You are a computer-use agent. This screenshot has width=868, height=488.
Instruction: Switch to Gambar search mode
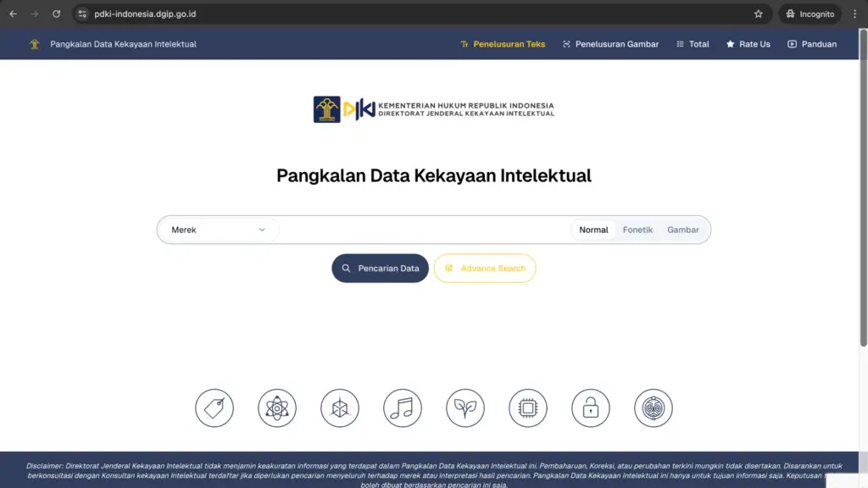[682, 230]
